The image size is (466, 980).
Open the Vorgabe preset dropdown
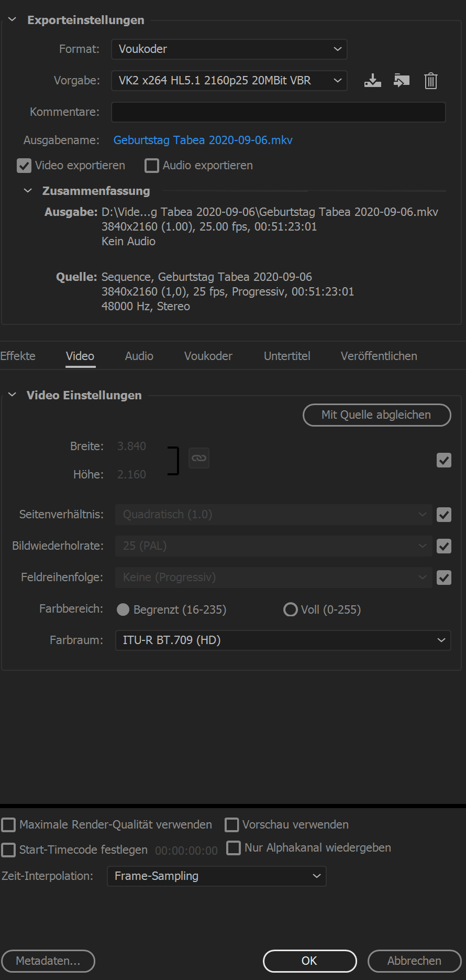[x=229, y=81]
